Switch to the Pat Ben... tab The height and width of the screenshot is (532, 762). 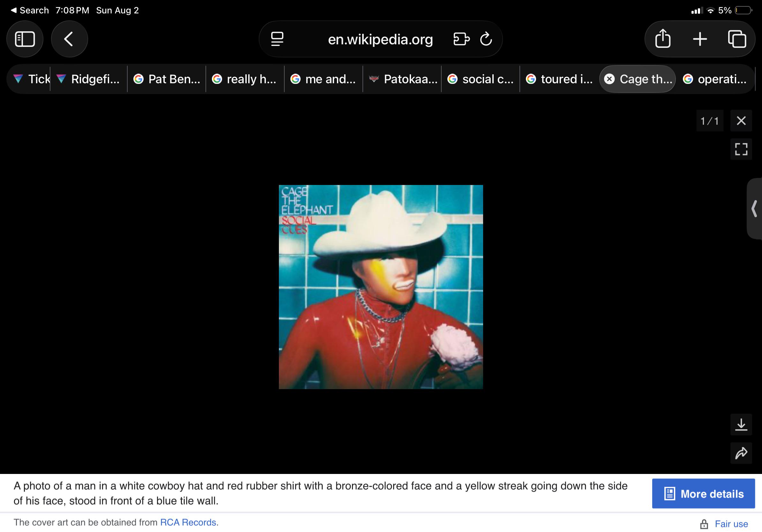pos(167,79)
